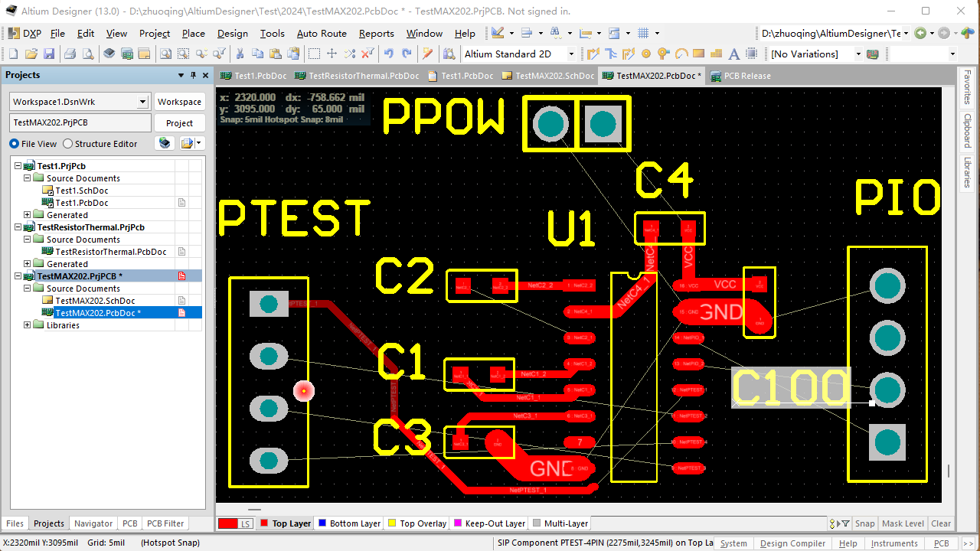Click the pin icon on Projects panel
This screenshot has height=551, width=980.
point(193,75)
